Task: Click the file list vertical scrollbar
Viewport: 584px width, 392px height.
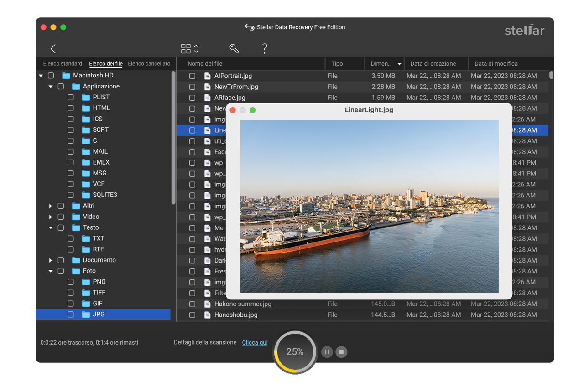Action: [551, 75]
